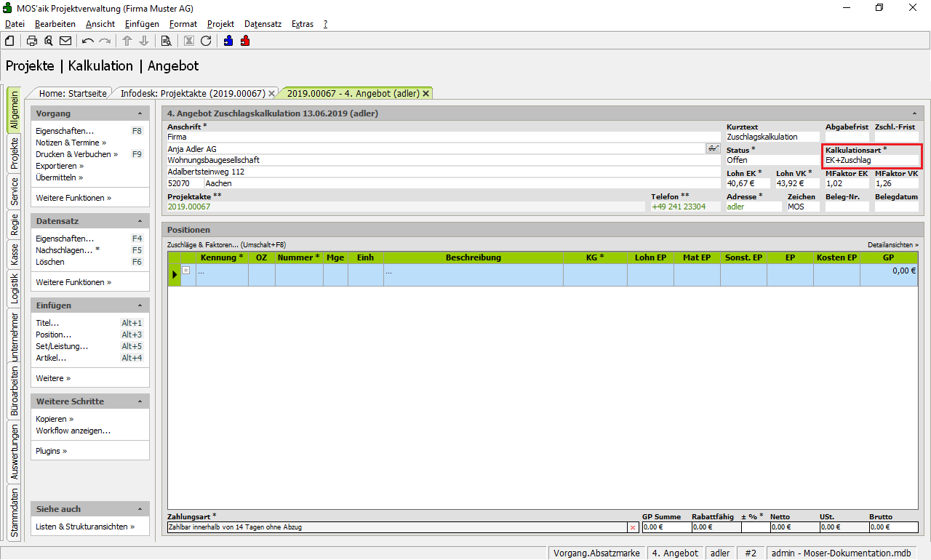Click the envelope email icon
This screenshot has width=931, height=560.
[x=65, y=41]
